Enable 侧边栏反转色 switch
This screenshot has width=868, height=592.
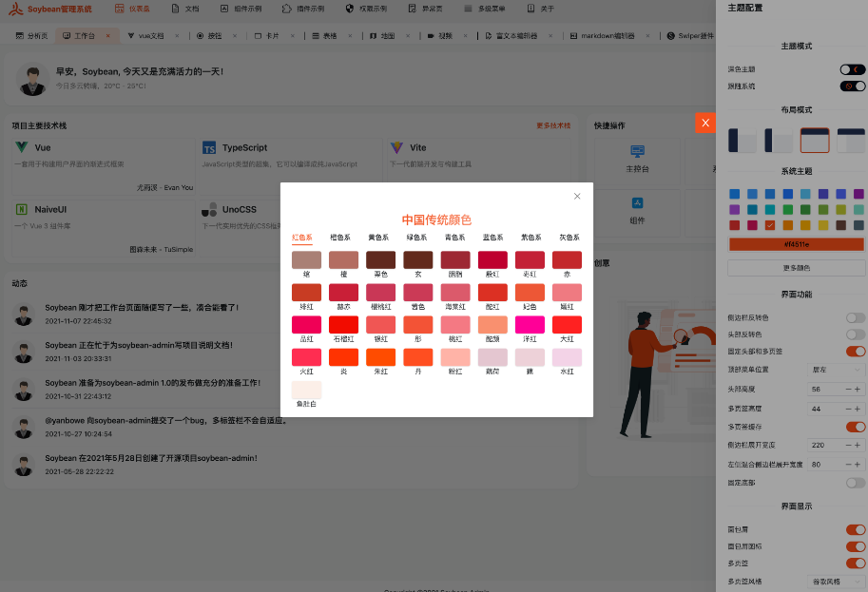pyautogui.click(x=856, y=317)
